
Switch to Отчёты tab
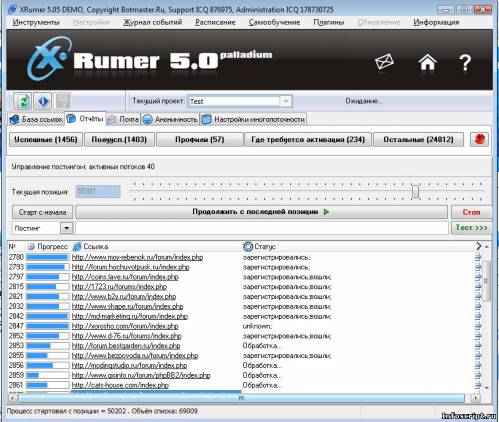click(x=85, y=119)
